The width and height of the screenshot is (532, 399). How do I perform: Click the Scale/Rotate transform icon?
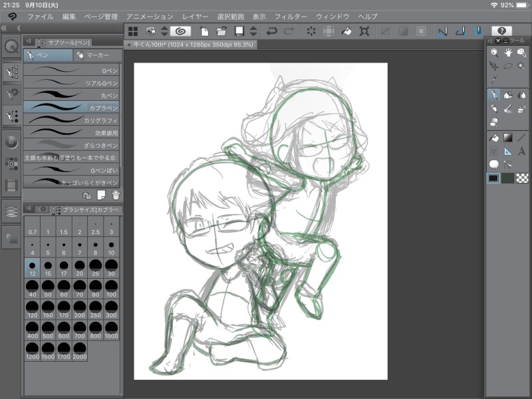[364, 31]
